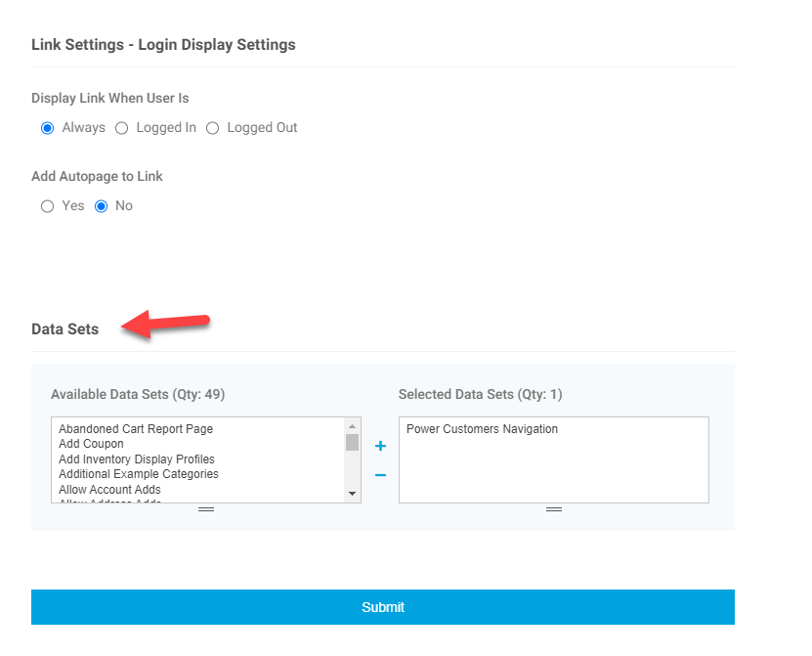The image size is (812, 656).
Task: Choose Allow Account Adds data set
Action: click(x=109, y=490)
